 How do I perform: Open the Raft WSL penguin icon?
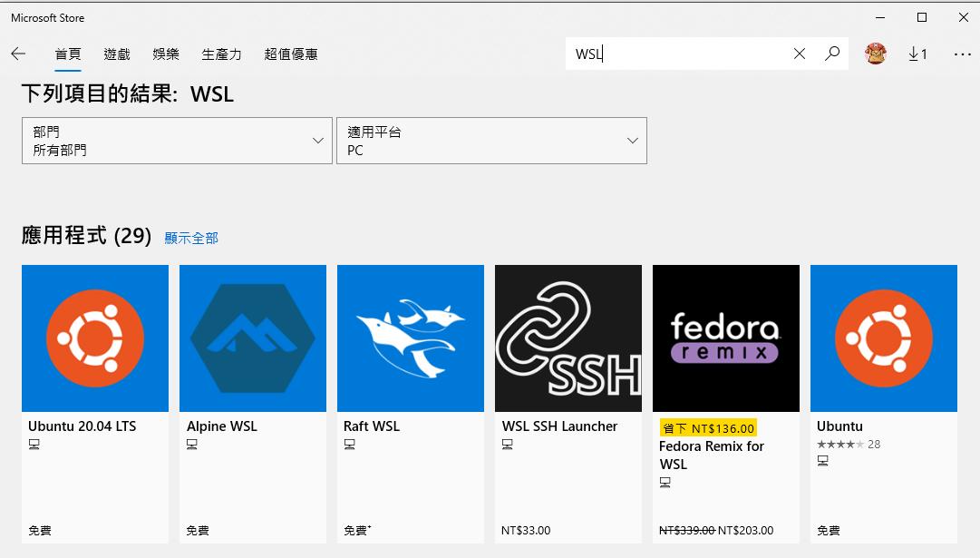(x=411, y=338)
